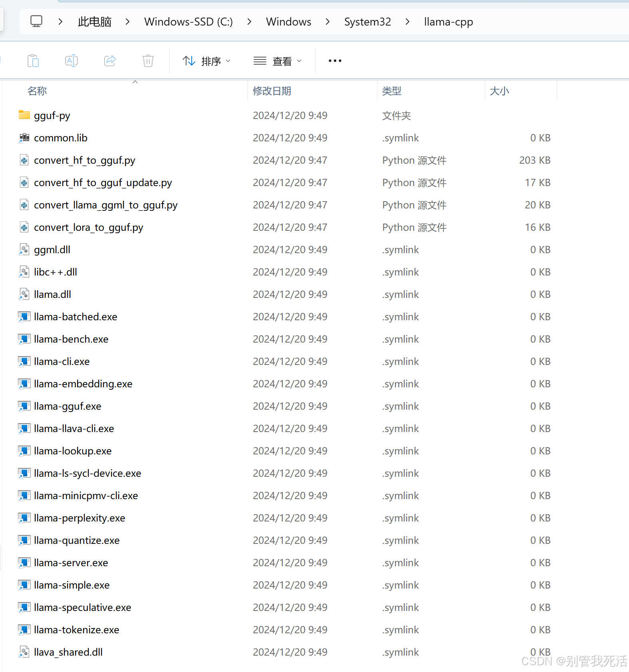Click .symlink type of llama-server.exe
Viewport: 629px width, 672px height.
[401, 563]
